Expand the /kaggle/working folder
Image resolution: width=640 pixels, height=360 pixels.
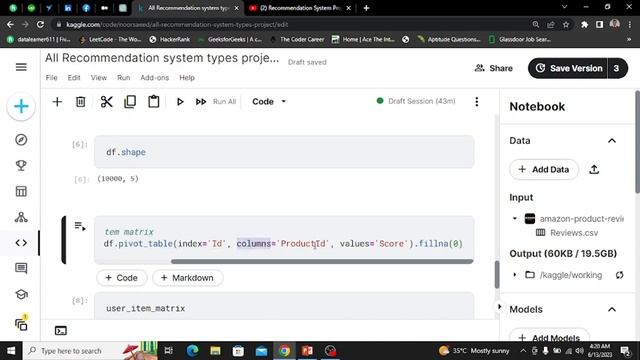pyautogui.click(x=515, y=275)
